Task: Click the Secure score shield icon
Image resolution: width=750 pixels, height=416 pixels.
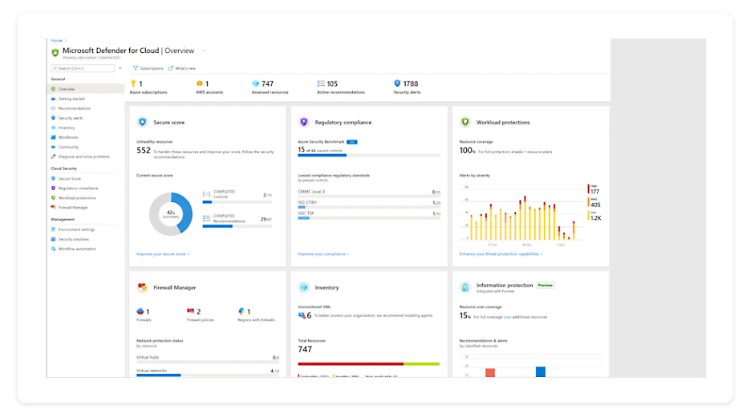Action: click(144, 122)
